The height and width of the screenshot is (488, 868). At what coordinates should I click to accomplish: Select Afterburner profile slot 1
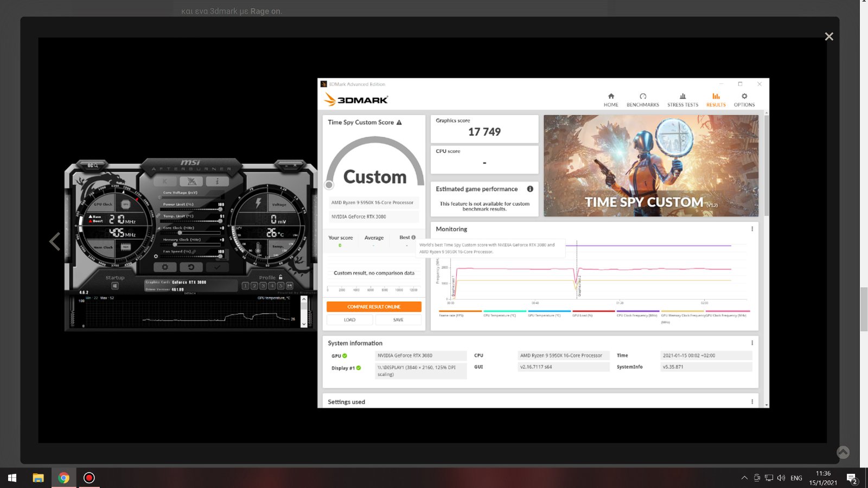[245, 286]
